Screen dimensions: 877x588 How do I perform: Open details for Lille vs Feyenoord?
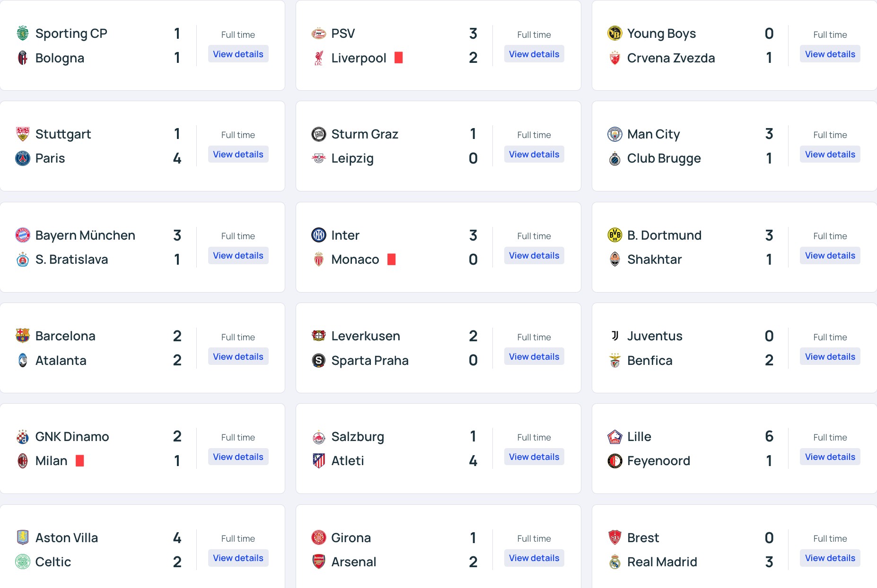click(830, 457)
